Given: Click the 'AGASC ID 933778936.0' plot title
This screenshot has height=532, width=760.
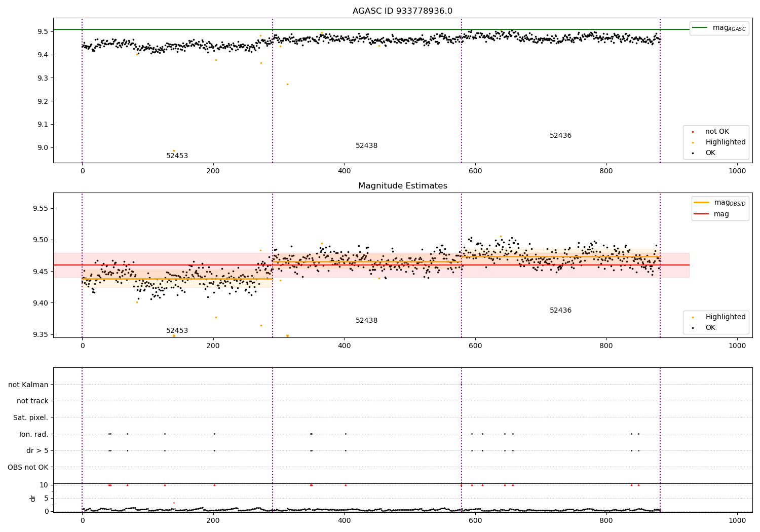Looking at the screenshot, I should click(402, 11).
